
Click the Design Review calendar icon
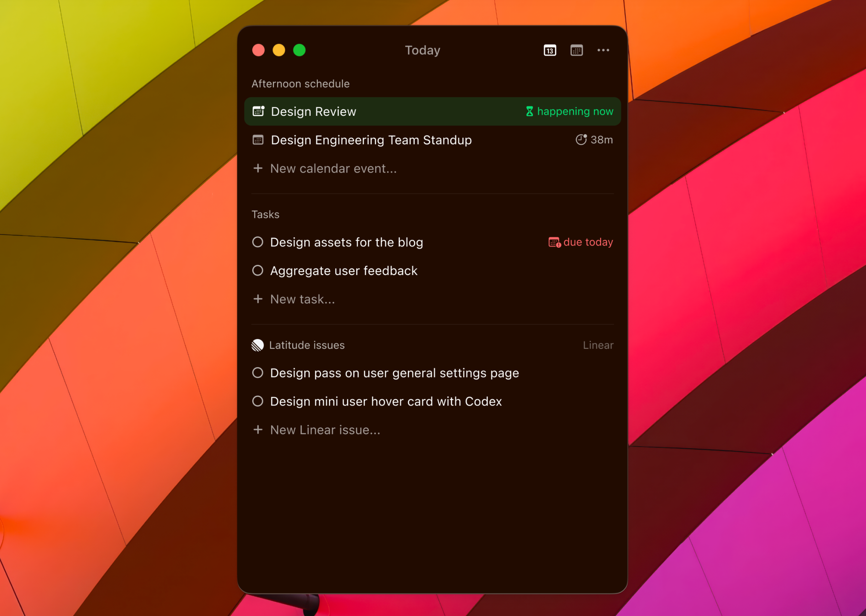pyautogui.click(x=258, y=111)
